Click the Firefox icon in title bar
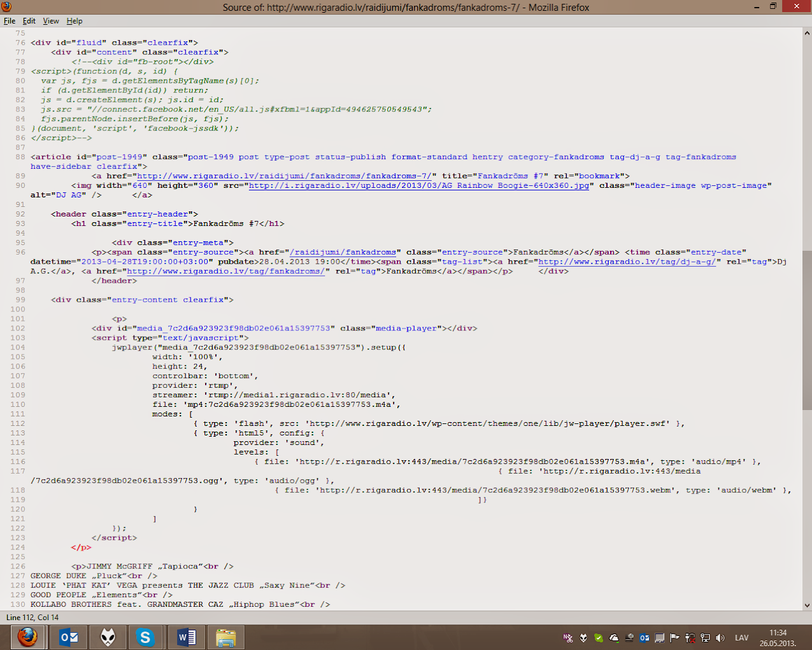Viewport: 812px width, 650px height. 6,6
